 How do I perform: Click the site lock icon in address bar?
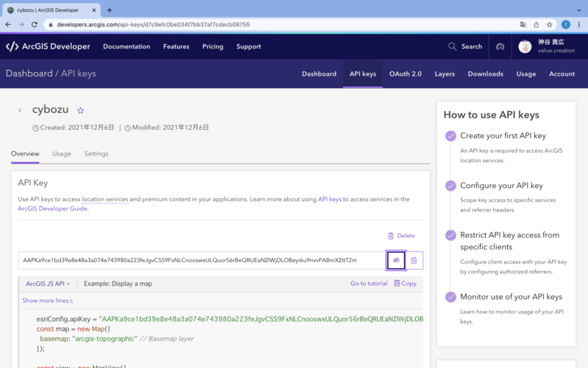click(x=51, y=24)
